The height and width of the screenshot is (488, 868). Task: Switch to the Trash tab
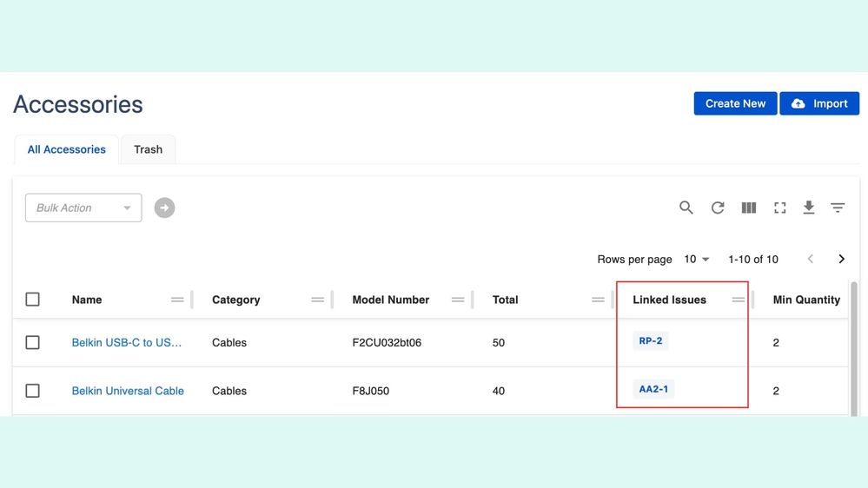coord(148,149)
